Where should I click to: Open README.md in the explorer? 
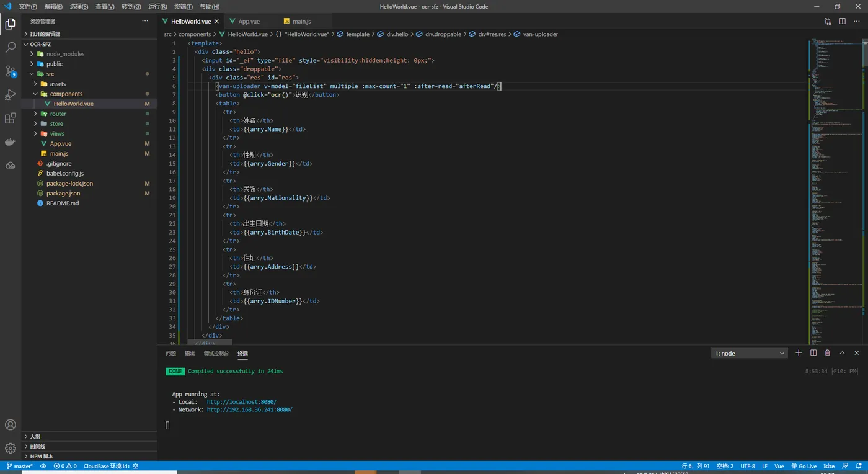coord(89,203)
